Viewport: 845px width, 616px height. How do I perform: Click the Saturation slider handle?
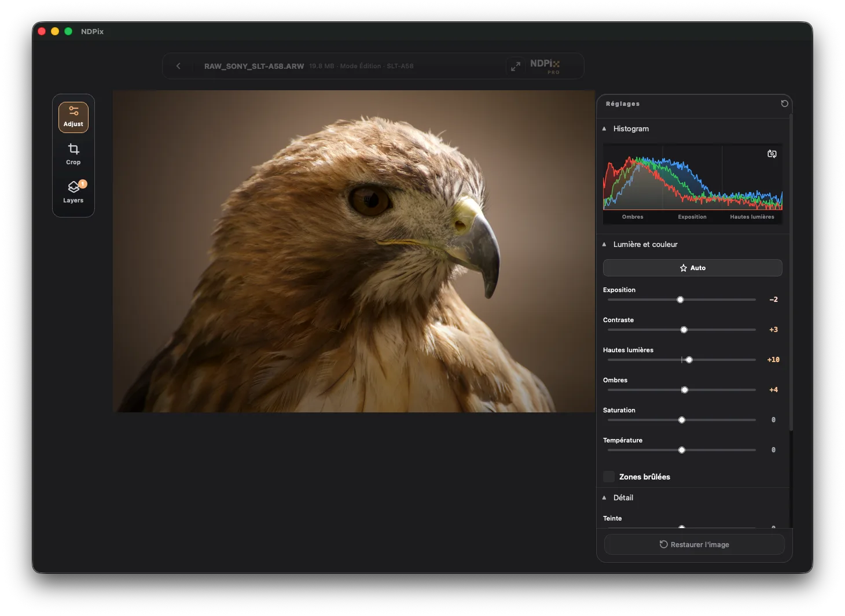pyautogui.click(x=682, y=420)
